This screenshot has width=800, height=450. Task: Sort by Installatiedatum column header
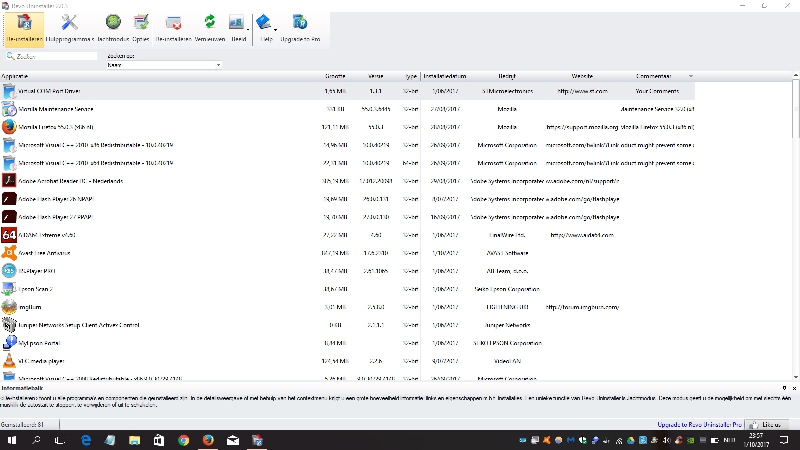coord(445,76)
